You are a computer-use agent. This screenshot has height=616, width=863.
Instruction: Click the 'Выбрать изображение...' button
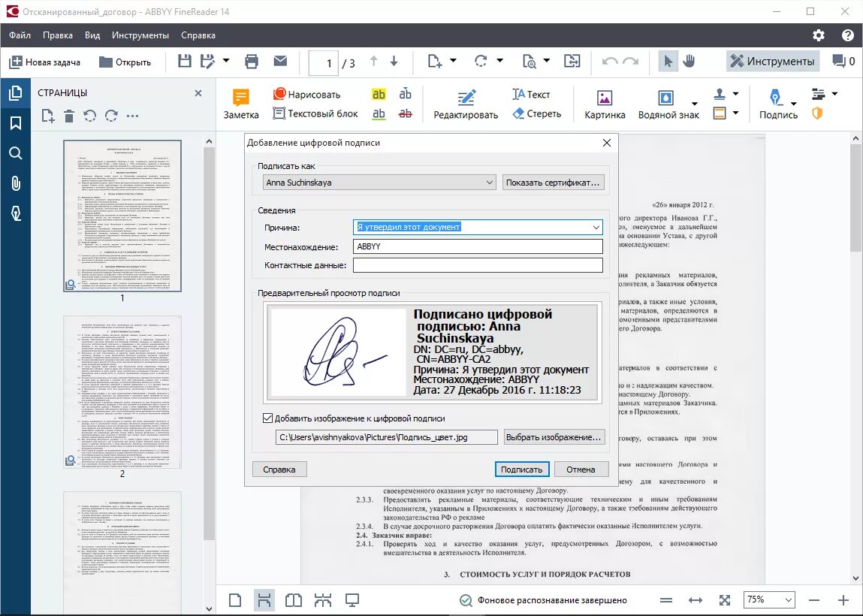554,437
